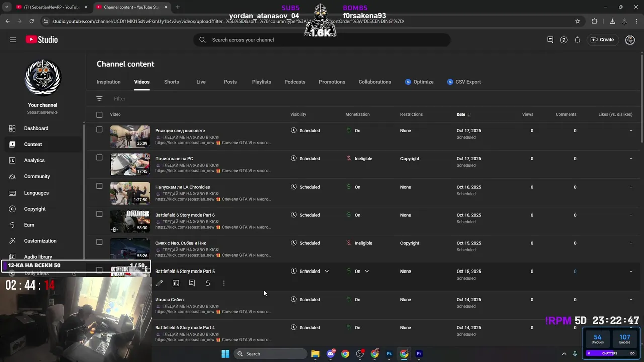The height and width of the screenshot is (362, 644).
Task: Expand monetization dropdown for Battlefield 6 Part 5
Action: (x=367, y=271)
